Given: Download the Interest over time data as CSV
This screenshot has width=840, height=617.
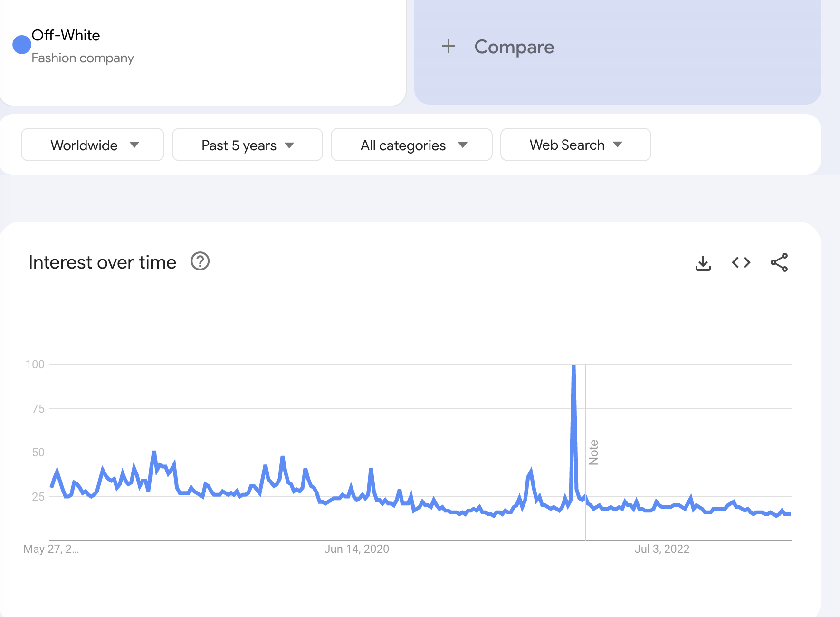Looking at the screenshot, I should [703, 262].
